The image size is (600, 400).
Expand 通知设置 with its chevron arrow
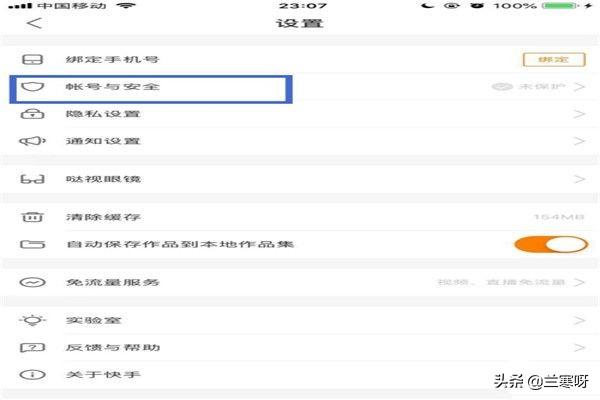[579, 141]
